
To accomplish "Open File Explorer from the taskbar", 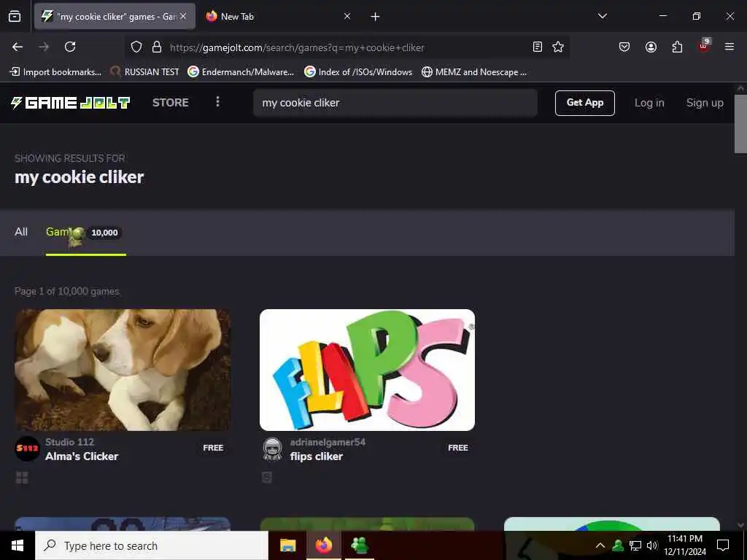I will point(287,545).
